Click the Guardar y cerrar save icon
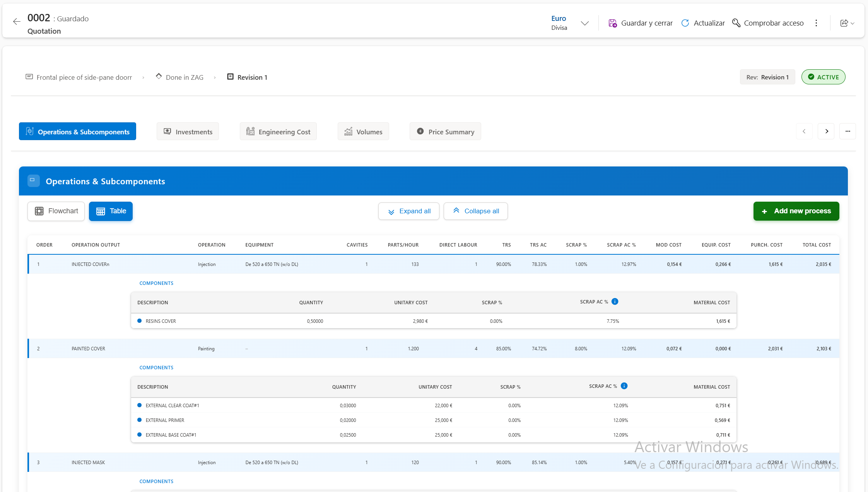Viewport: 868px width, 492px height. (x=612, y=23)
